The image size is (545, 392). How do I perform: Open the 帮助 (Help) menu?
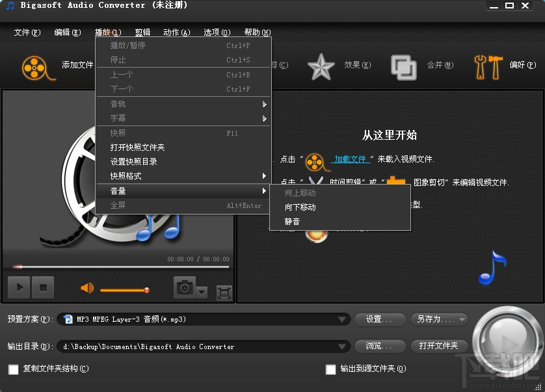256,31
